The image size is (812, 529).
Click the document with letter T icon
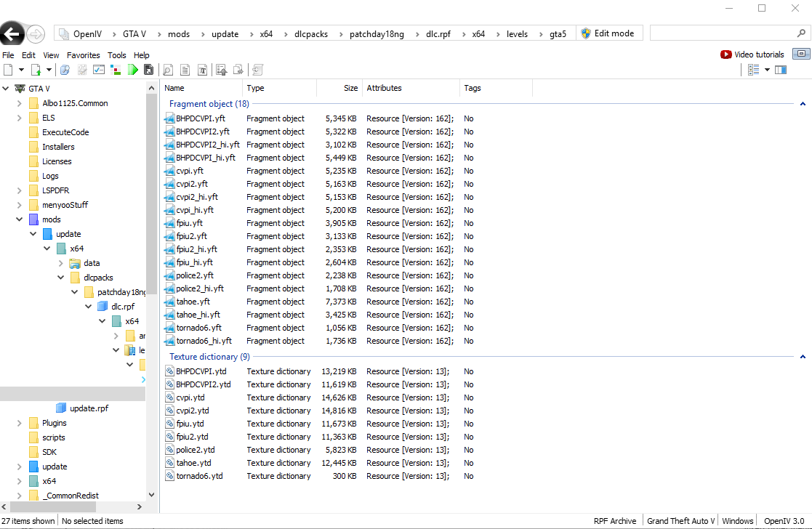point(203,70)
